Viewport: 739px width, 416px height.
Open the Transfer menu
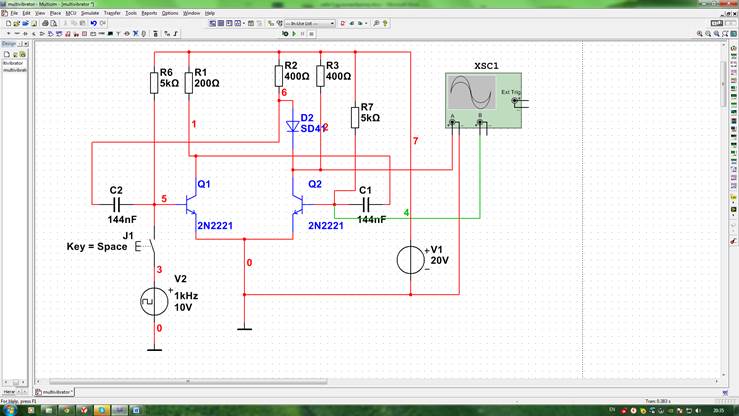coord(112,13)
